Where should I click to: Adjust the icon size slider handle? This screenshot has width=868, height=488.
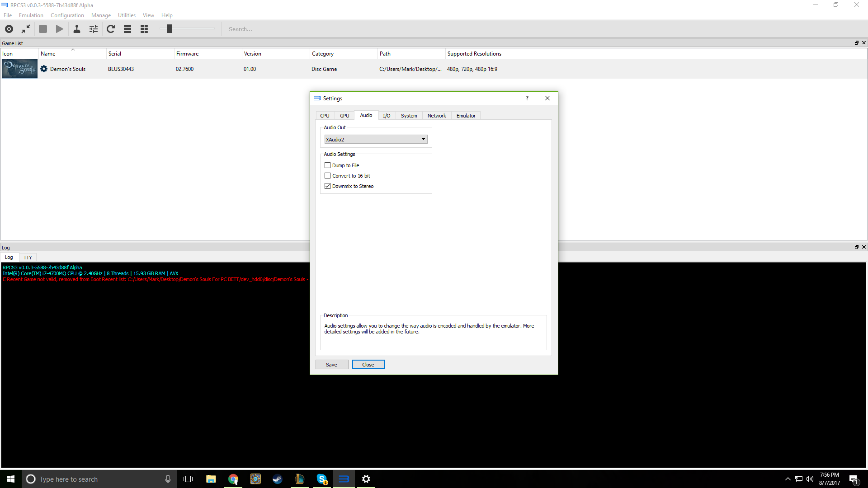point(169,29)
